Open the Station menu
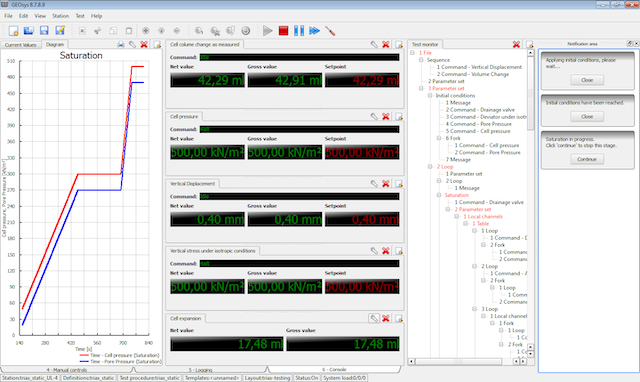The image size is (640, 382). click(60, 16)
